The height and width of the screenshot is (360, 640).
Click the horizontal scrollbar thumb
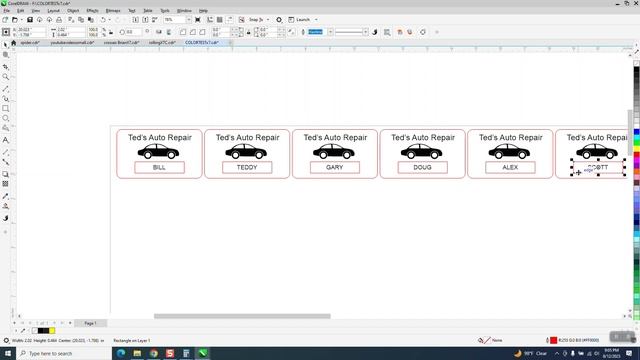(x=242, y=316)
